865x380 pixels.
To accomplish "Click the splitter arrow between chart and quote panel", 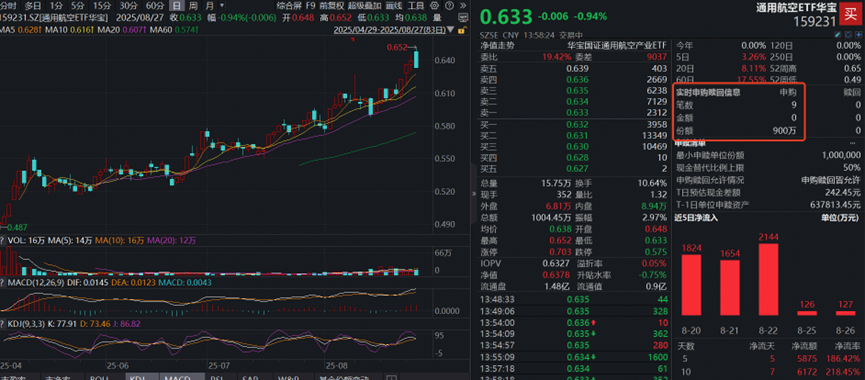I will coord(473,194).
